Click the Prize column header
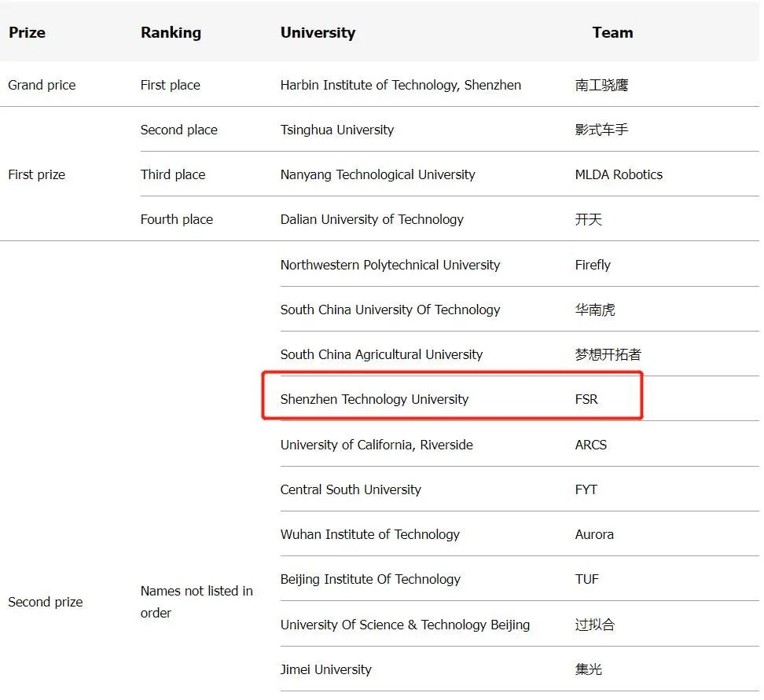 coord(27,33)
